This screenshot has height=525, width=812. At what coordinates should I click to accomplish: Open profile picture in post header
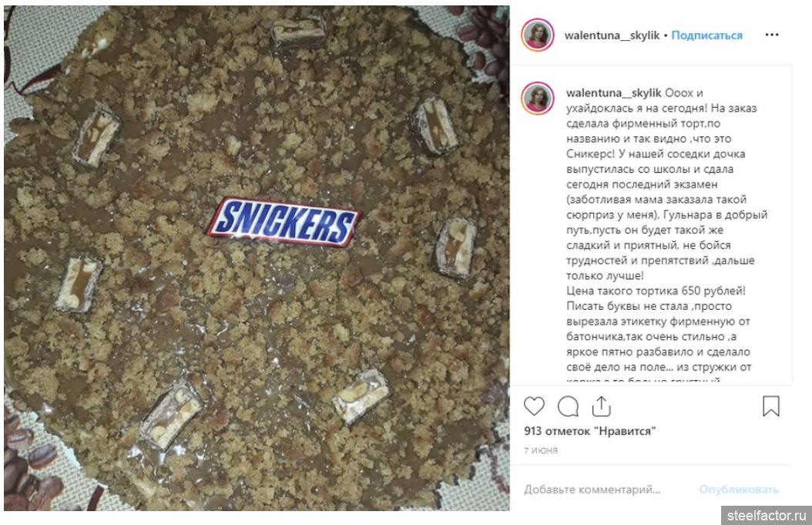(538, 35)
